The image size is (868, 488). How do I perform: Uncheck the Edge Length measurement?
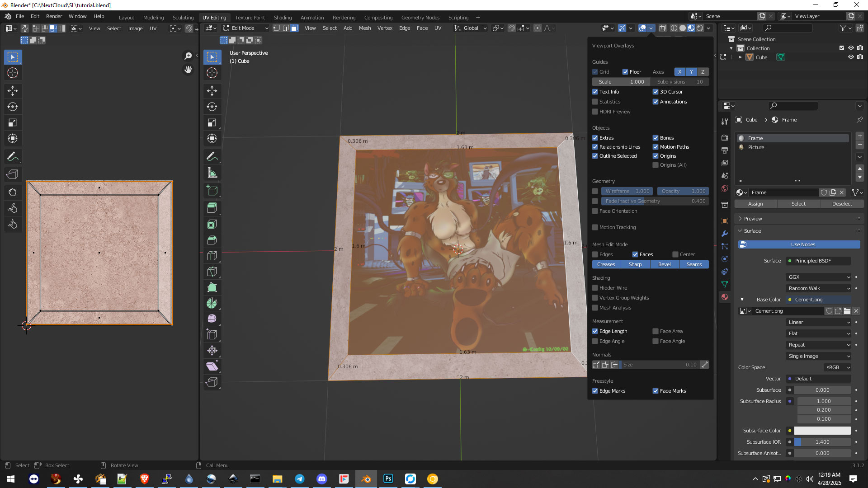595,331
